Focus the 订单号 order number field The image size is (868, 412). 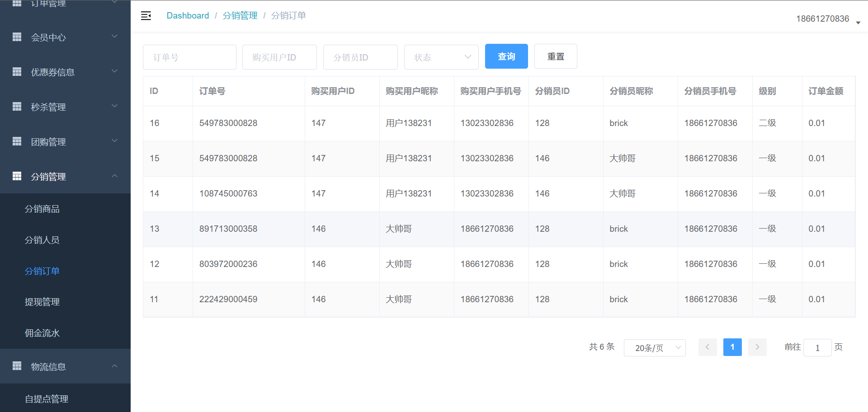click(189, 57)
